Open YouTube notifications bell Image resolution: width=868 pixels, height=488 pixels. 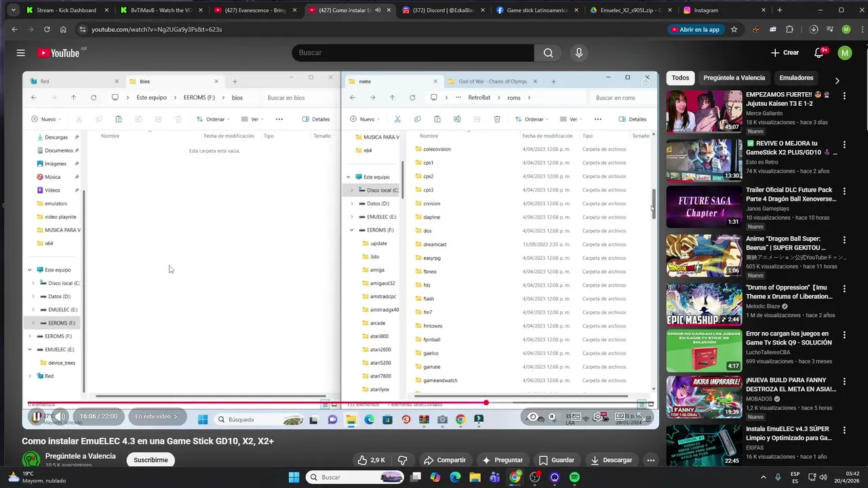[x=819, y=53]
